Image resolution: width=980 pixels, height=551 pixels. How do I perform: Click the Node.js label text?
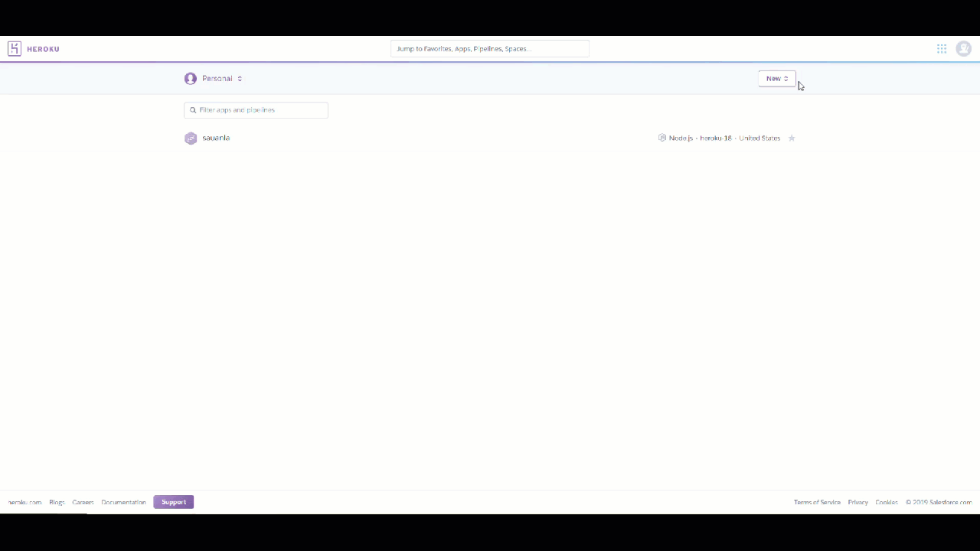681,139
